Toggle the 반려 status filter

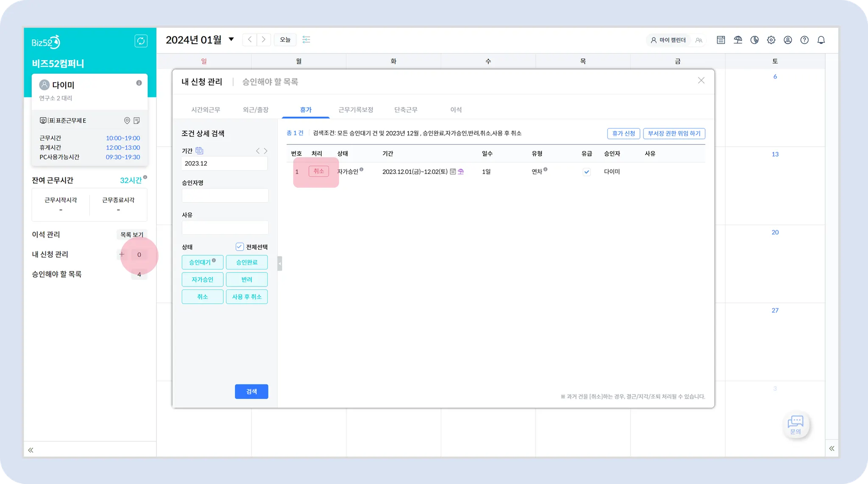pos(247,280)
